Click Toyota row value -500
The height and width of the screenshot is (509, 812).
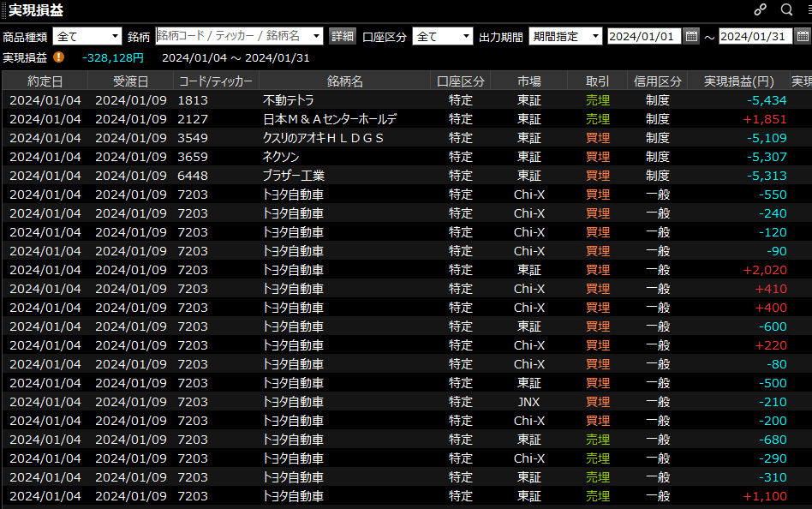[x=773, y=383]
